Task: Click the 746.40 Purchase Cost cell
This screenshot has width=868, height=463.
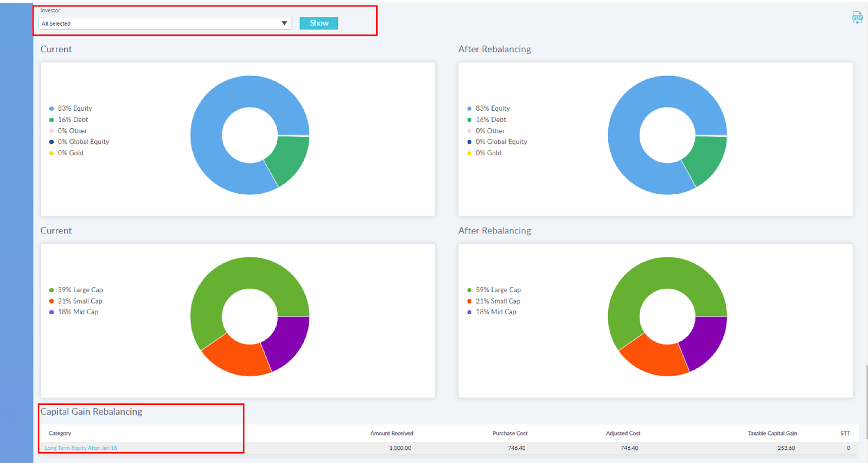Action: (516, 448)
